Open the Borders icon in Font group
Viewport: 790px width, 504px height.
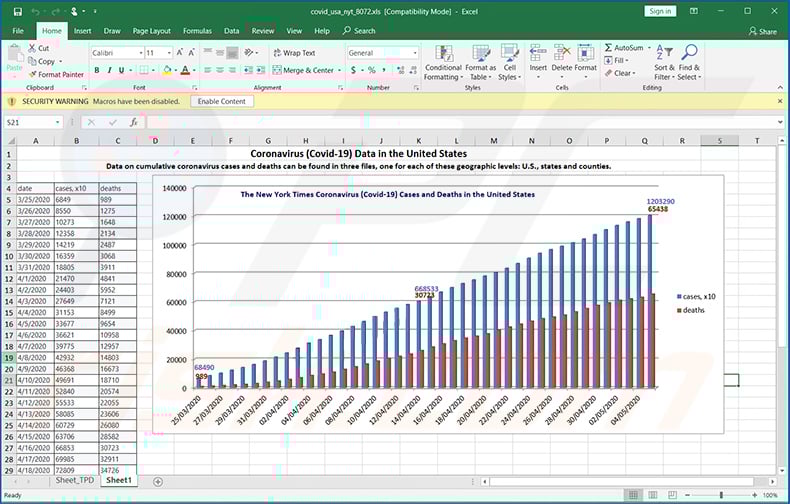(144, 70)
